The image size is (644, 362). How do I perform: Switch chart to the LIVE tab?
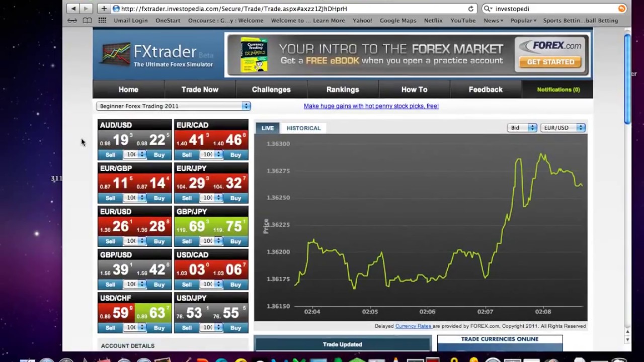pos(268,128)
